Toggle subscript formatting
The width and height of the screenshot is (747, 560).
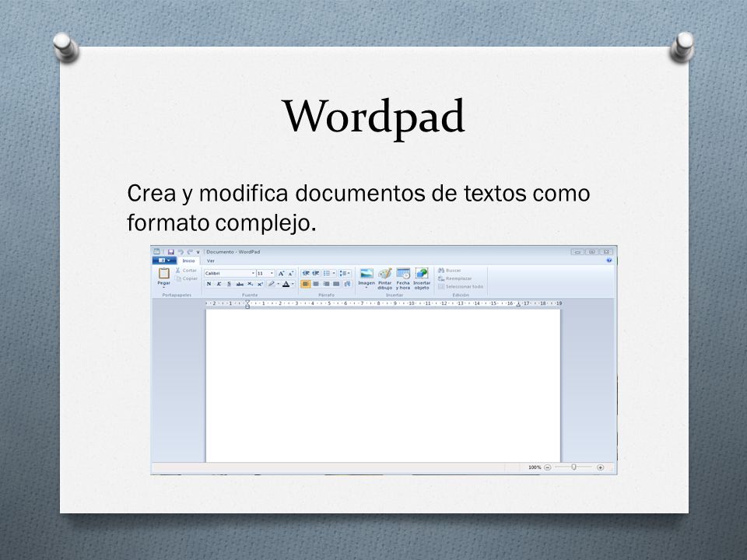[x=250, y=284]
